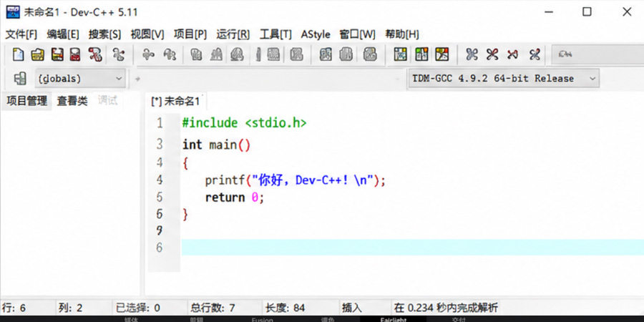Open the 帮助[H] menu
This screenshot has width=644, height=322.
(401, 34)
